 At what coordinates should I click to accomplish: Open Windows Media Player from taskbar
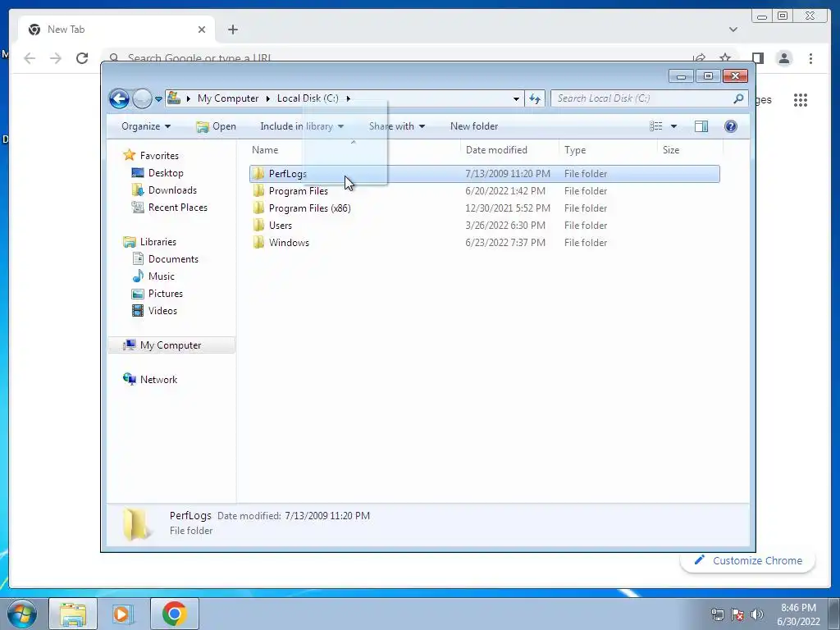(121, 614)
